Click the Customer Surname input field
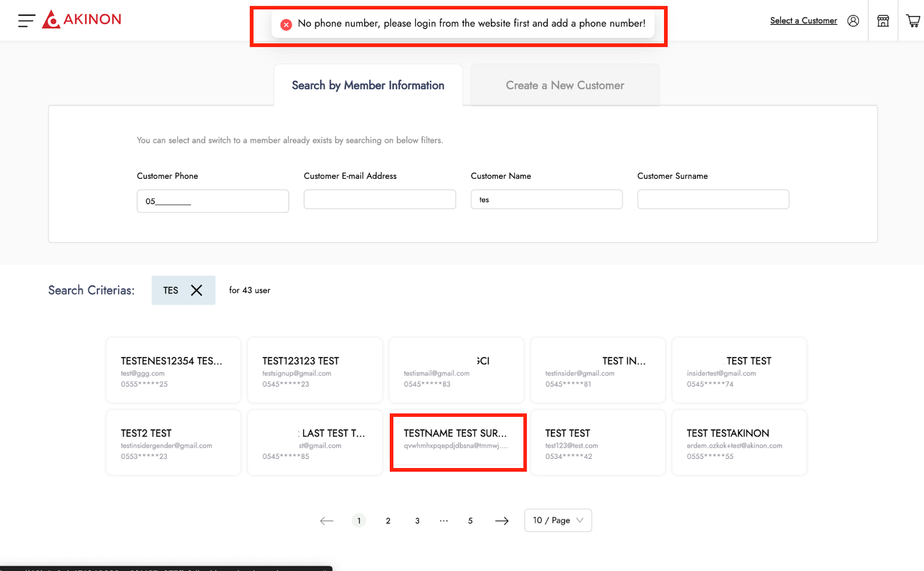Image resolution: width=924 pixels, height=571 pixels. (x=713, y=199)
